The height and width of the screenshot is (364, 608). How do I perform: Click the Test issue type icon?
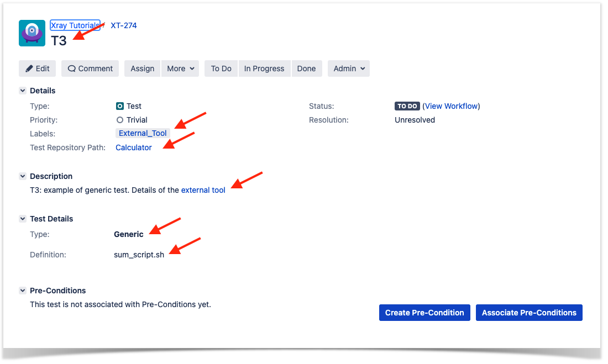[x=120, y=106]
